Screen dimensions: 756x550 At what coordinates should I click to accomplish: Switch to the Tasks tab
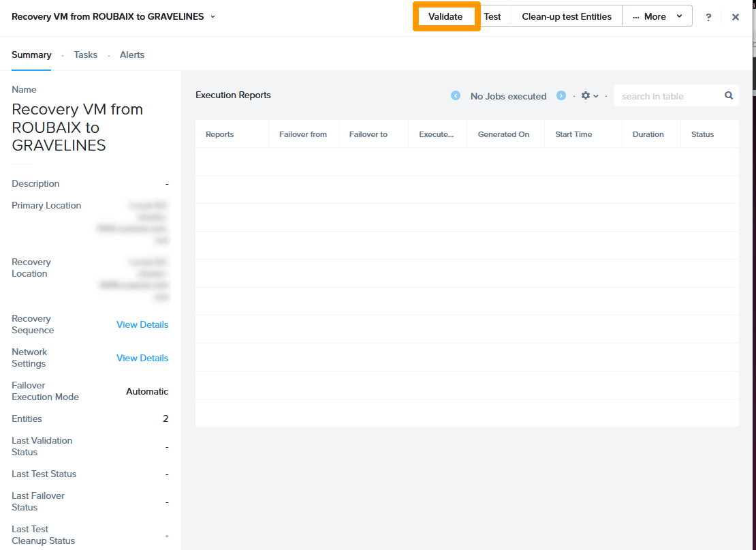tap(86, 55)
